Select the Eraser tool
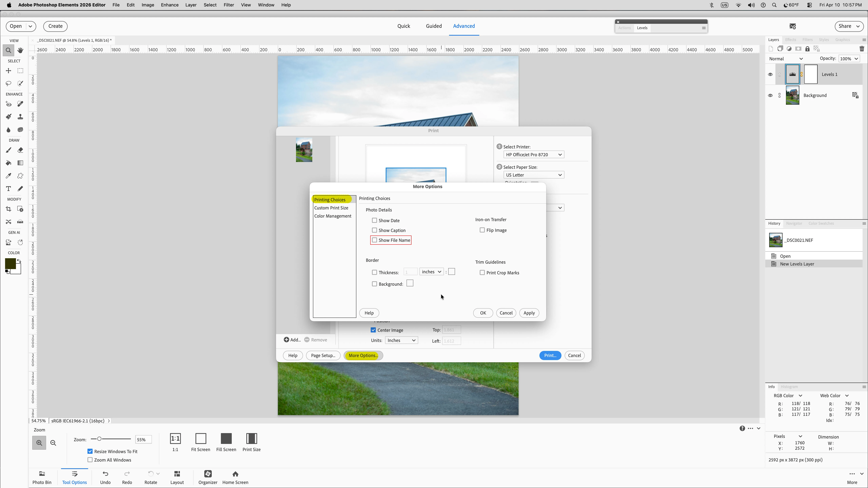This screenshot has width=868, height=488. 20,150
